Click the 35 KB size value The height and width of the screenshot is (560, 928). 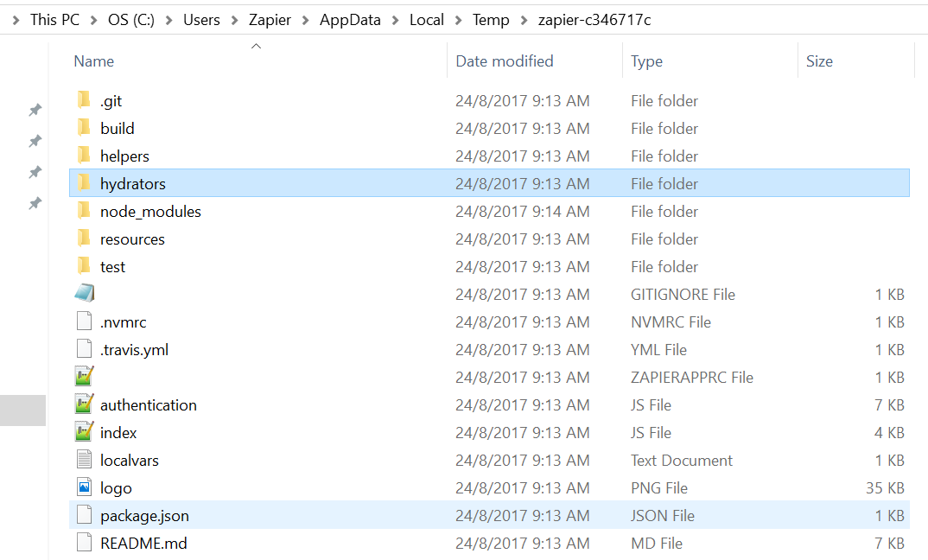(886, 487)
